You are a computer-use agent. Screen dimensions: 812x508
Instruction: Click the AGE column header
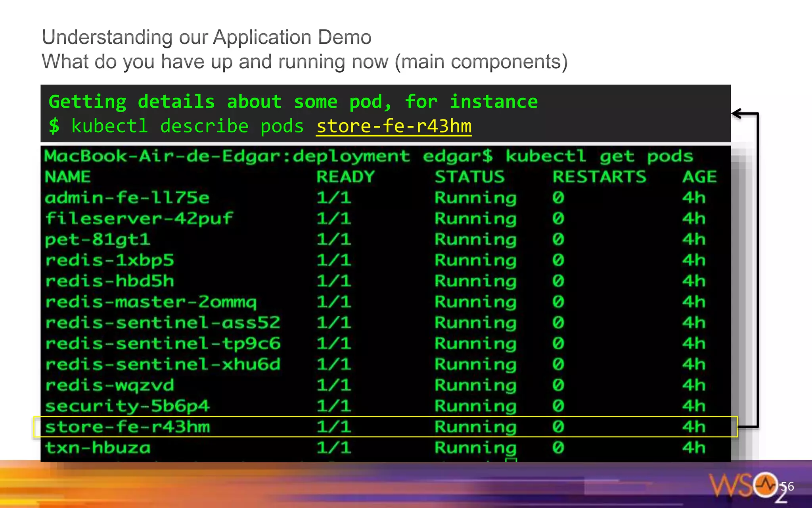pos(699,177)
